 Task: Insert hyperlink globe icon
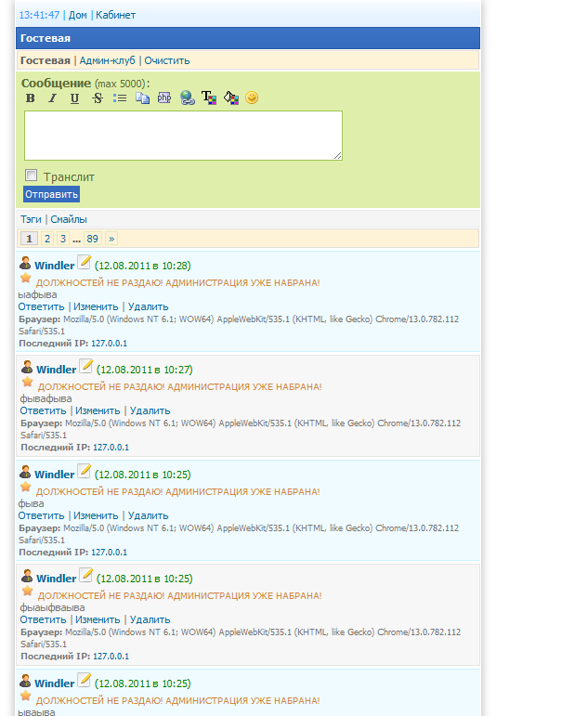188,98
